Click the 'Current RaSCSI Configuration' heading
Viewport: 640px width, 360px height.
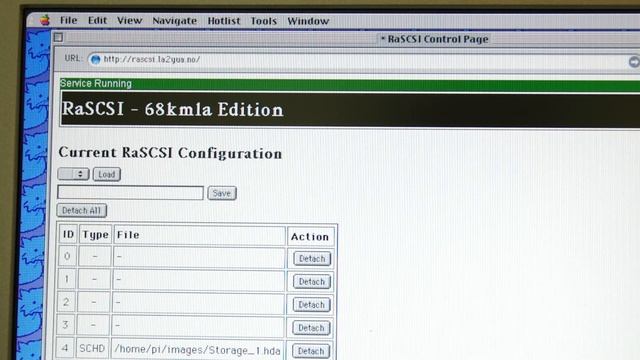[170, 153]
